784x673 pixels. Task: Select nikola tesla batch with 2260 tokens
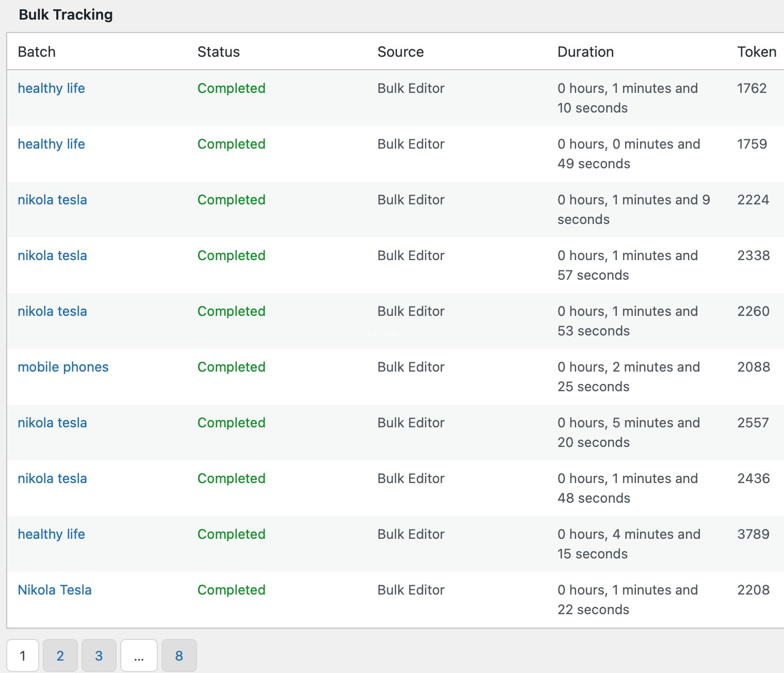click(52, 311)
